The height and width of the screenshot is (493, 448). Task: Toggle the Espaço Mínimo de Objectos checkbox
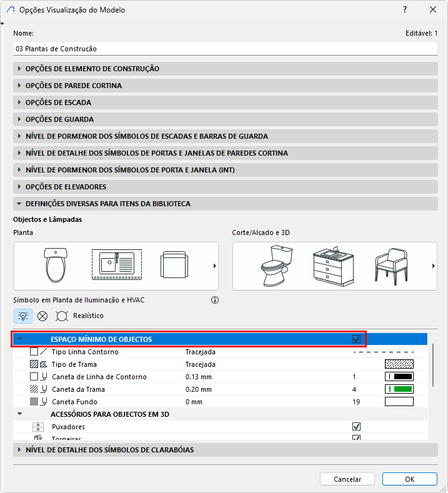click(x=356, y=339)
